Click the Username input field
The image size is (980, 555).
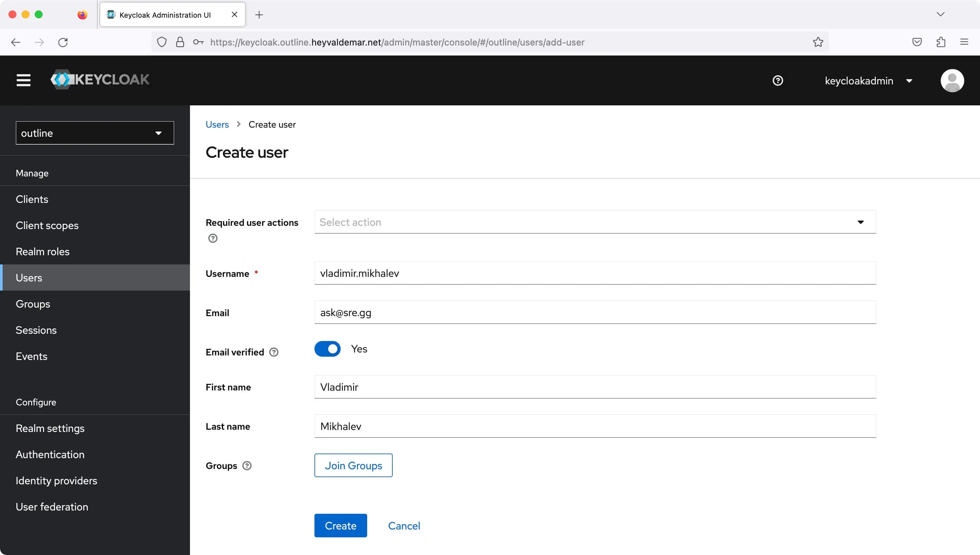tap(595, 273)
